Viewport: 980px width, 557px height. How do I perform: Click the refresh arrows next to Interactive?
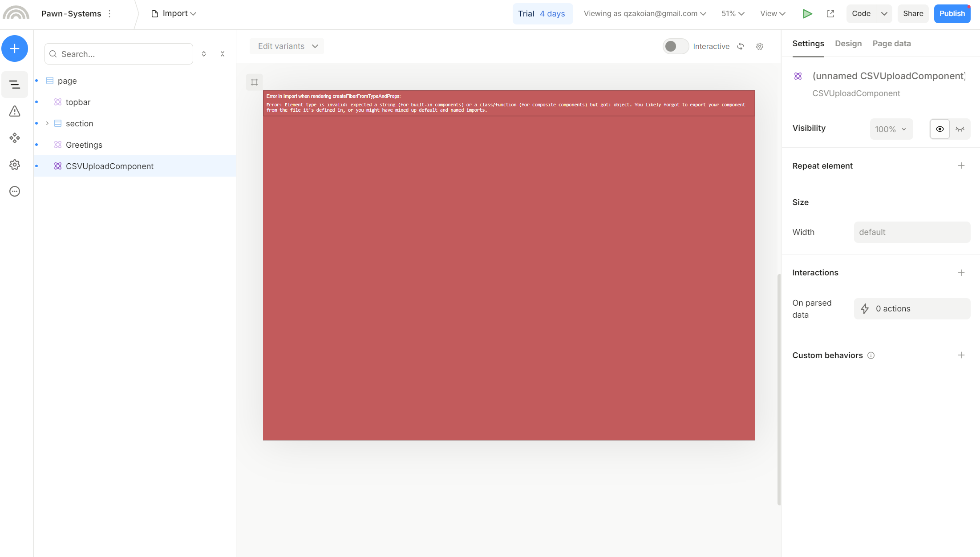pos(741,46)
